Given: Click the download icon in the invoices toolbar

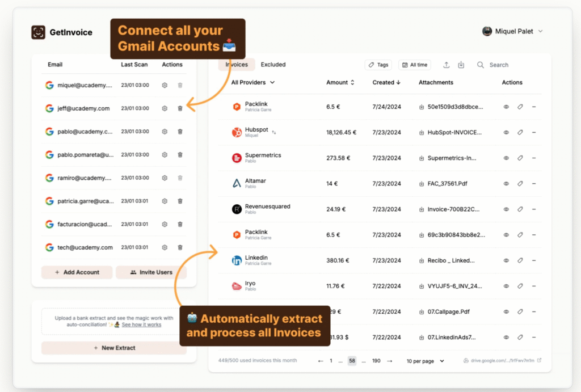Looking at the screenshot, I should coord(461,65).
